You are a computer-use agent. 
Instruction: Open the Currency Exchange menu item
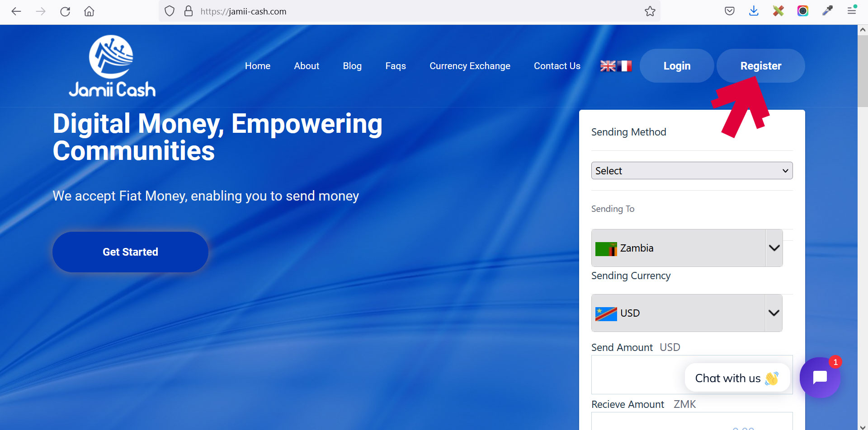pyautogui.click(x=470, y=66)
